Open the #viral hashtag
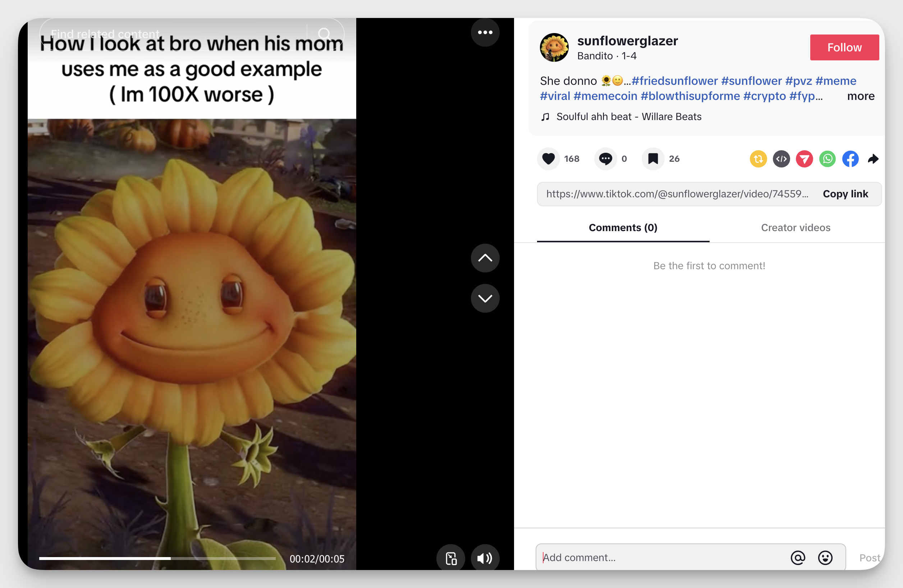Viewport: 903px width, 588px height. pos(555,96)
